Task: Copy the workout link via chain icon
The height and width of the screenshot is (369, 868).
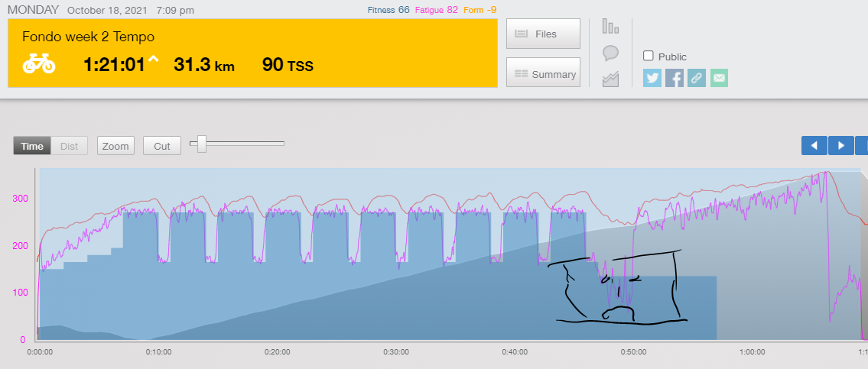Action: [x=697, y=77]
